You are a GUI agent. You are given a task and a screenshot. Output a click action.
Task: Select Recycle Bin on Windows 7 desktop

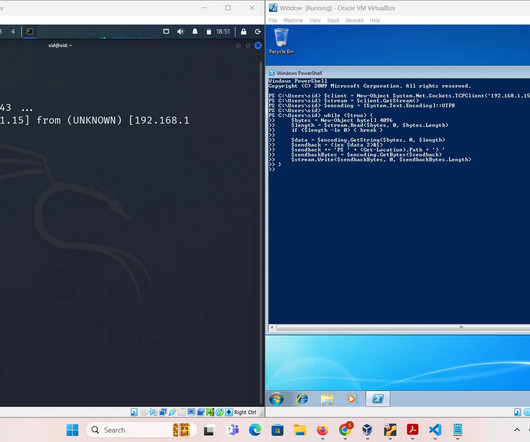click(x=281, y=41)
